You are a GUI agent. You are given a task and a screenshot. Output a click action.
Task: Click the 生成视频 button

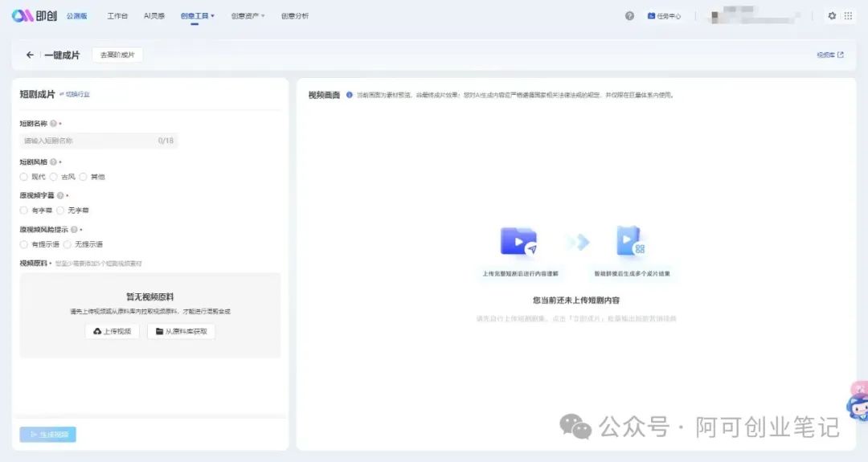coord(48,435)
